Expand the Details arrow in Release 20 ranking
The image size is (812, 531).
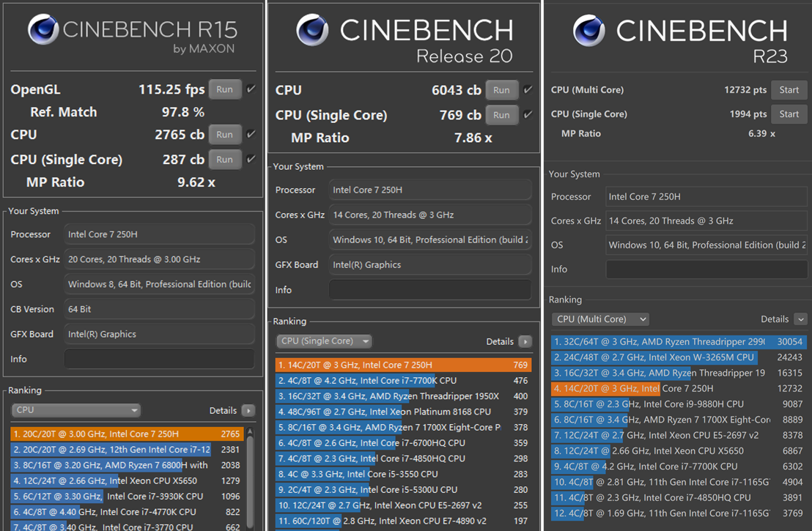pos(525,341)
